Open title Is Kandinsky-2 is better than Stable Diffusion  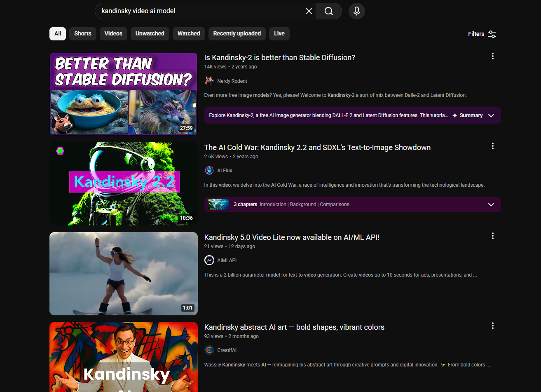(x=280, y=58)
